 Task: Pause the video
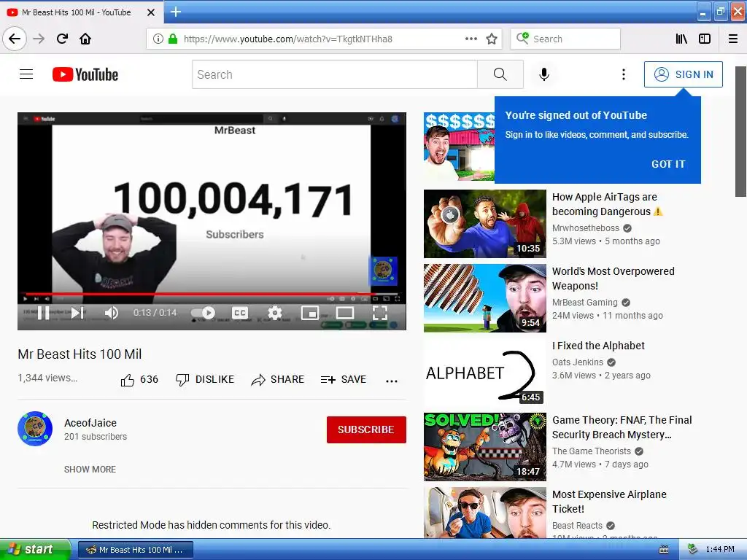pos(43,313)
